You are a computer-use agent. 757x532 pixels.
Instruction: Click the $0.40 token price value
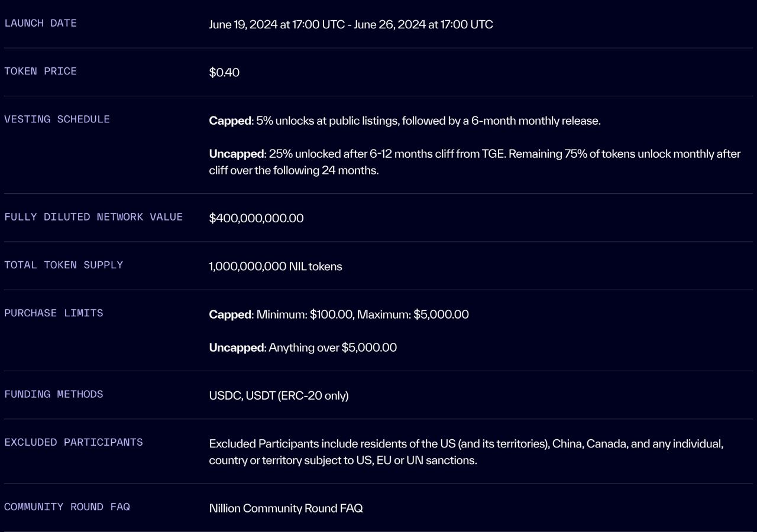[224, 73]
